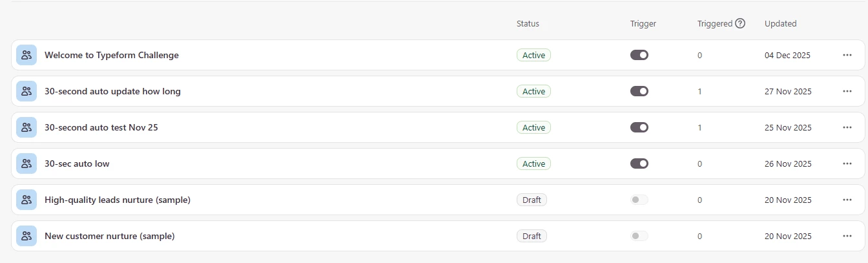Click the 30-sec auto low row icon
Screen dimensions: 868x263
(26, 163)
